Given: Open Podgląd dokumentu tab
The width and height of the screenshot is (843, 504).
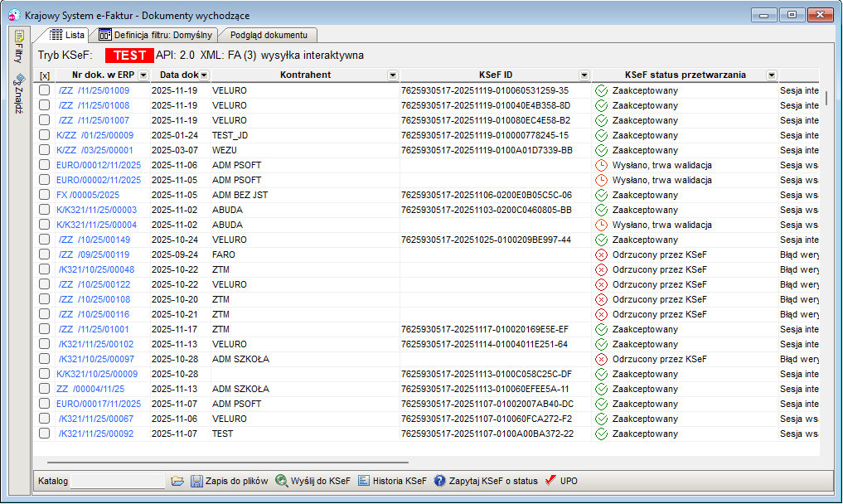Looking at the screenshot, I should point(269,35).
